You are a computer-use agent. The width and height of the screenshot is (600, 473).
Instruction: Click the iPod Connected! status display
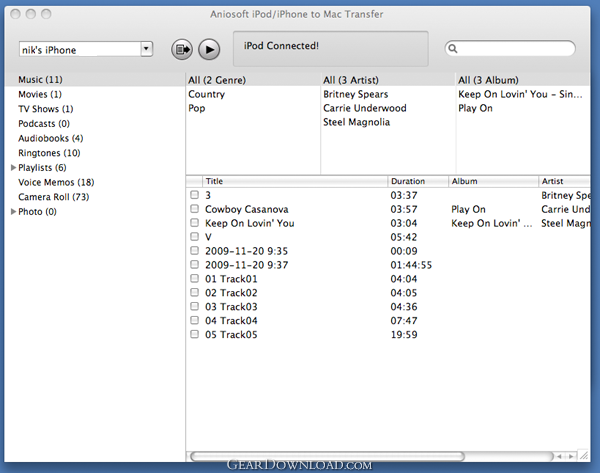click(331, 49)
